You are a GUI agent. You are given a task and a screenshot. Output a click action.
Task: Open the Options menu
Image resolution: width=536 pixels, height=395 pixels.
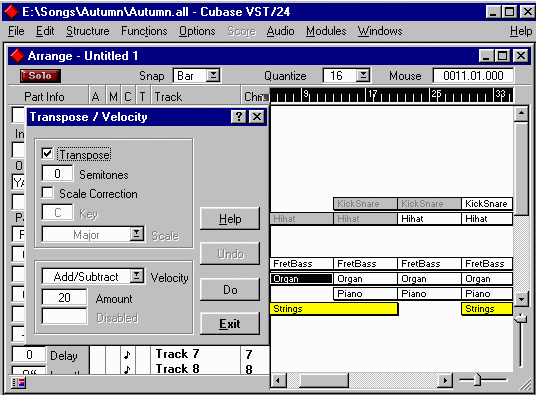click(x=197, y=31)
